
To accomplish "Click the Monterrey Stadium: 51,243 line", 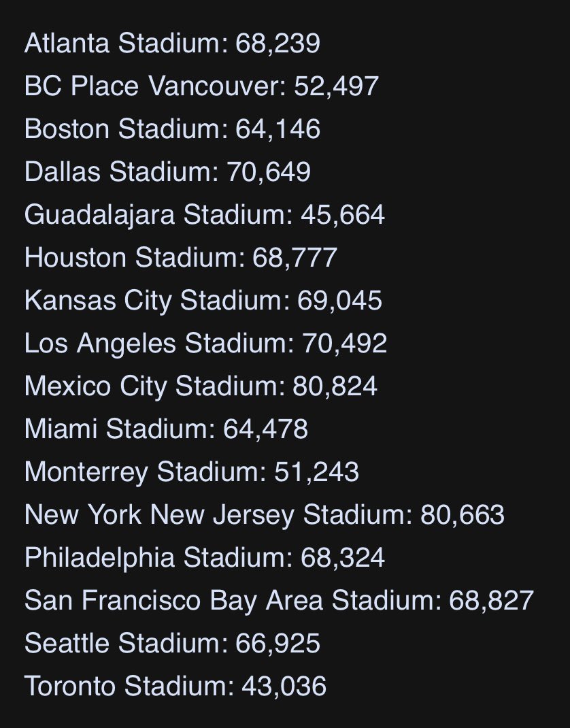I will (x=192, y=472).
